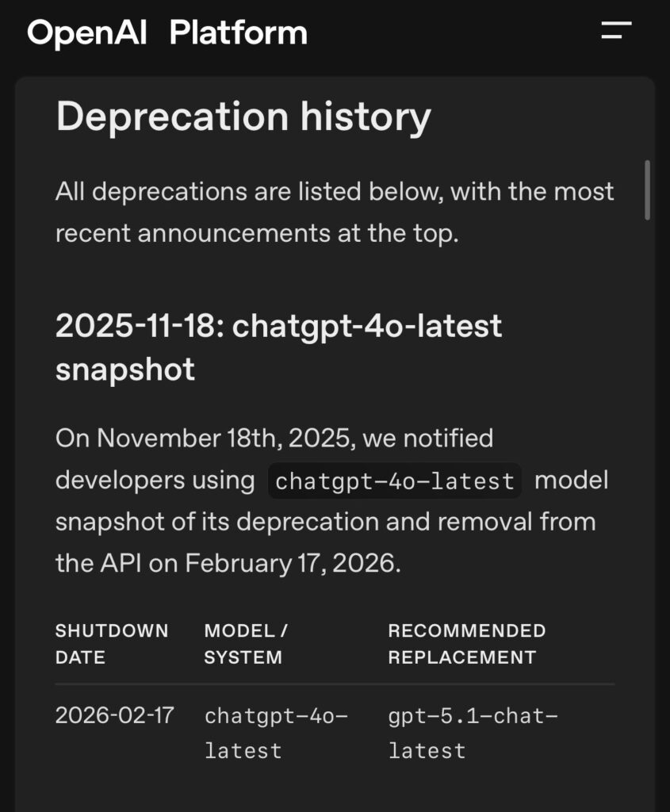Image resolution: width=670 pixels, height=812 pixels.
Task: Click the page scrollbar thumb
Action: point(647,190)
